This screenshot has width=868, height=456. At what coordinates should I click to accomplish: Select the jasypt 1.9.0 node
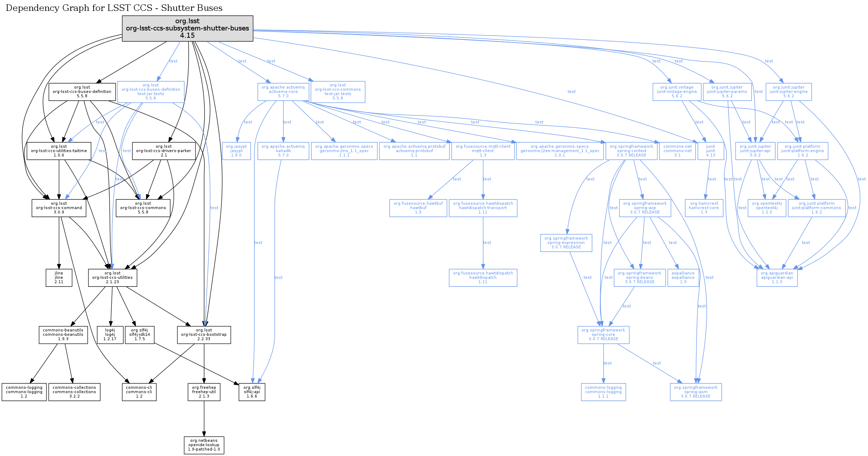click(236, 151)
